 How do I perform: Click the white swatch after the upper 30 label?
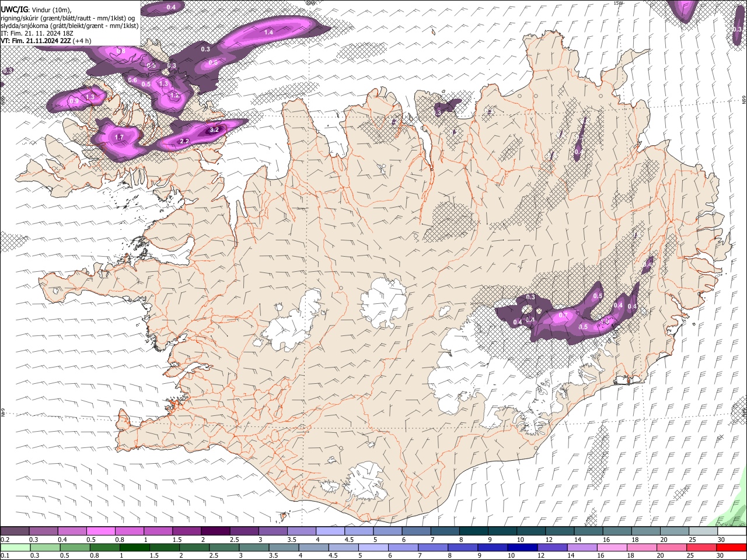[731, 531]
